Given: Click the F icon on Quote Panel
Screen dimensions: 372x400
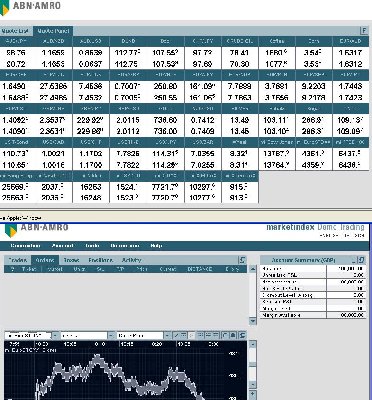Looking at the screenshot, I should (364, 30).
